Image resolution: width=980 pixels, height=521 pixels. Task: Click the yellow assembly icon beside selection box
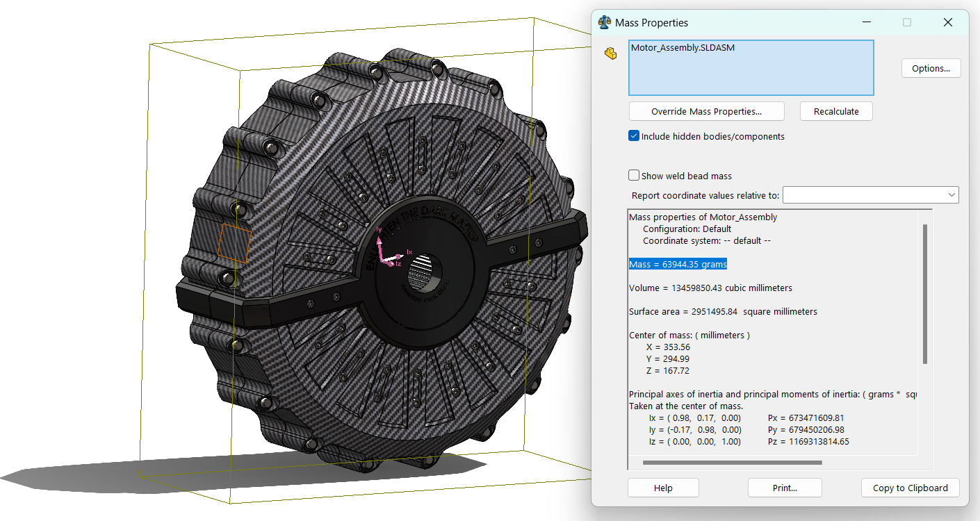(611, 53)
